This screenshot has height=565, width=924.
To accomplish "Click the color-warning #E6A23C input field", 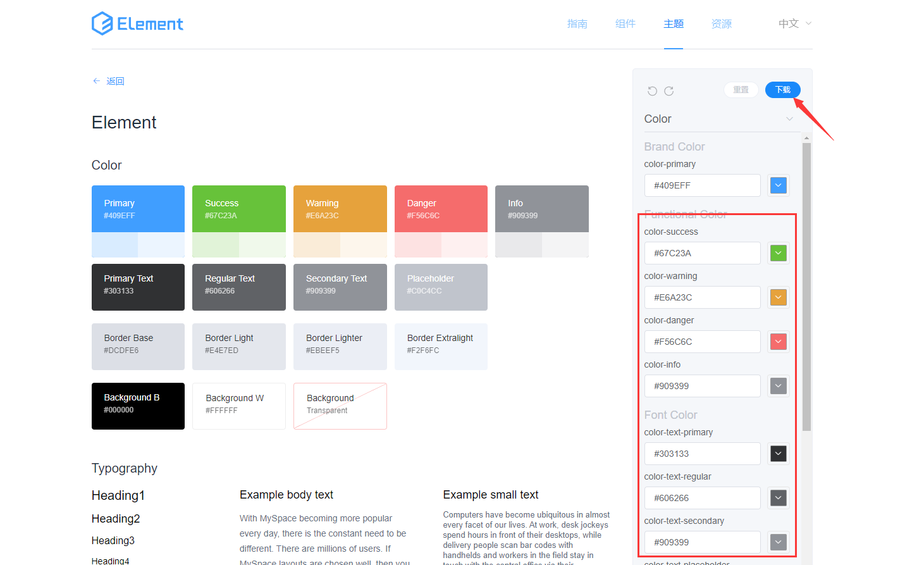I will [x=703, y=297].
